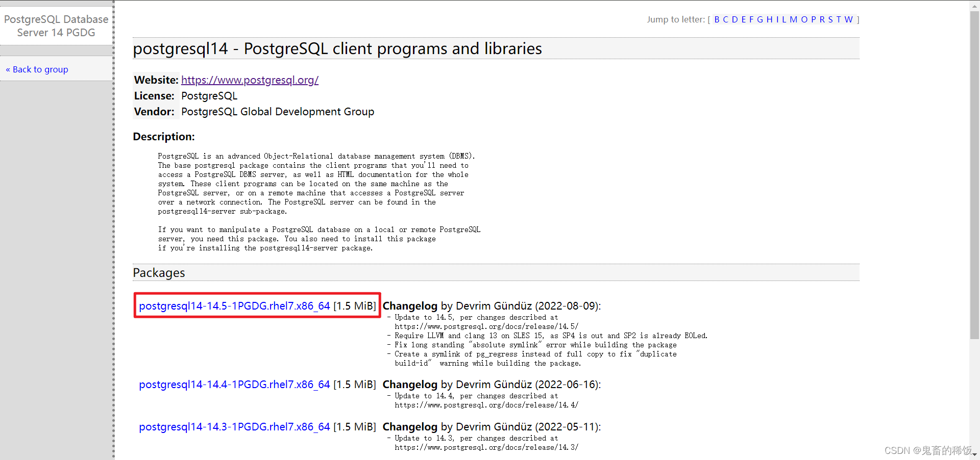The height and width of the screenshot is (460, 980).
Task: Click the 'Fix long standing absolute symlink' line
Action: [531, 345]
